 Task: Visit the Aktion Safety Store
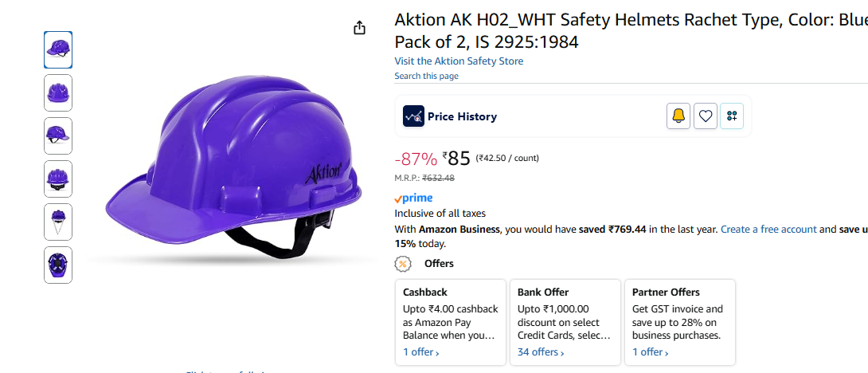tap(459, 61)
